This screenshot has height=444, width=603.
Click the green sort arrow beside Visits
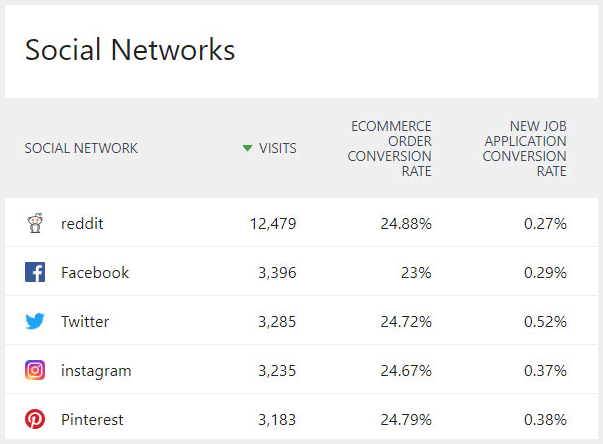pyautogui.click(x=247, y=148)
